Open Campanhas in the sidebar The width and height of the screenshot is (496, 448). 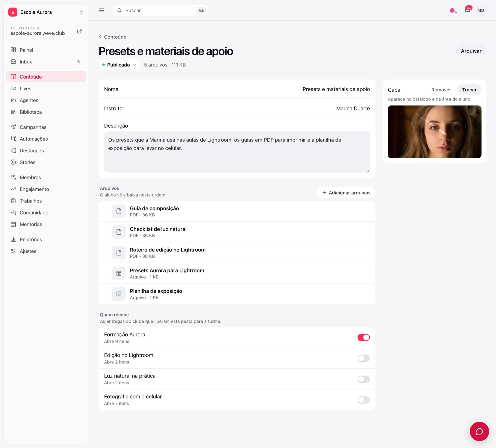coord(46,127)
